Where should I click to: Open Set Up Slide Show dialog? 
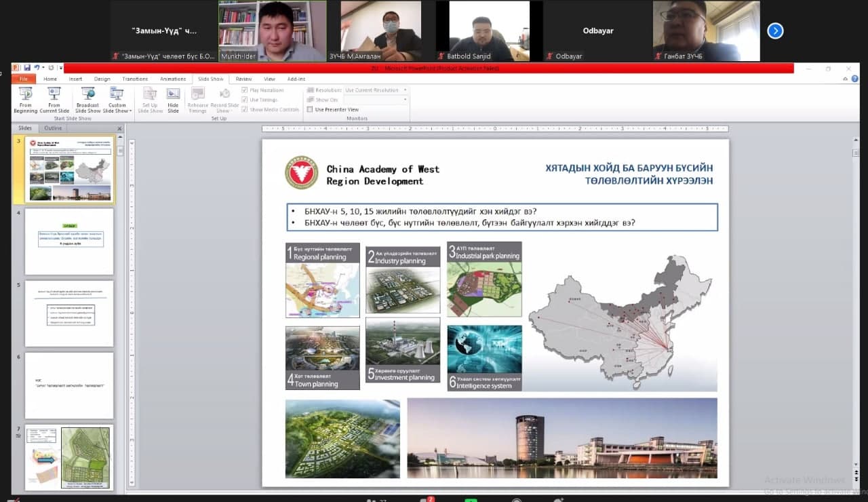pyautogui.click(x=150, y=99)
